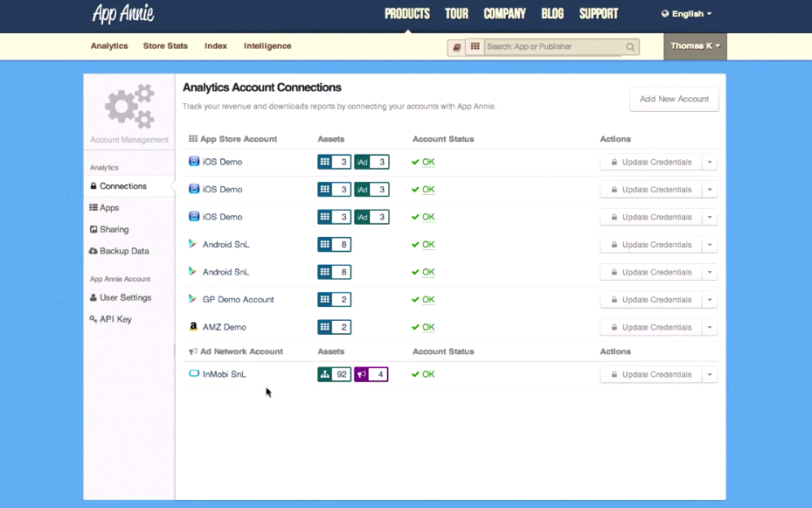Open API Key in the sidebar
The image size is (812, 508).
110,319
